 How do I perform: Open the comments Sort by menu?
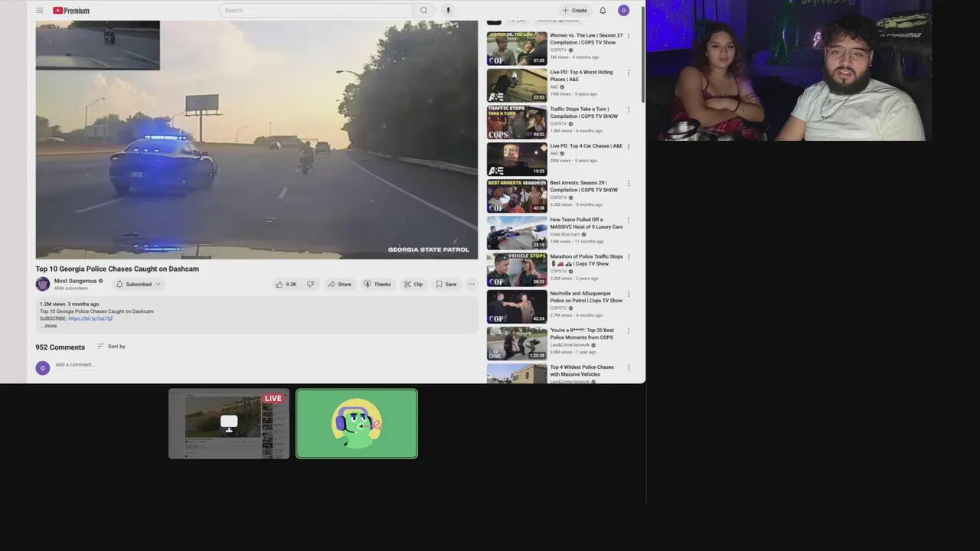click(111, 347)
